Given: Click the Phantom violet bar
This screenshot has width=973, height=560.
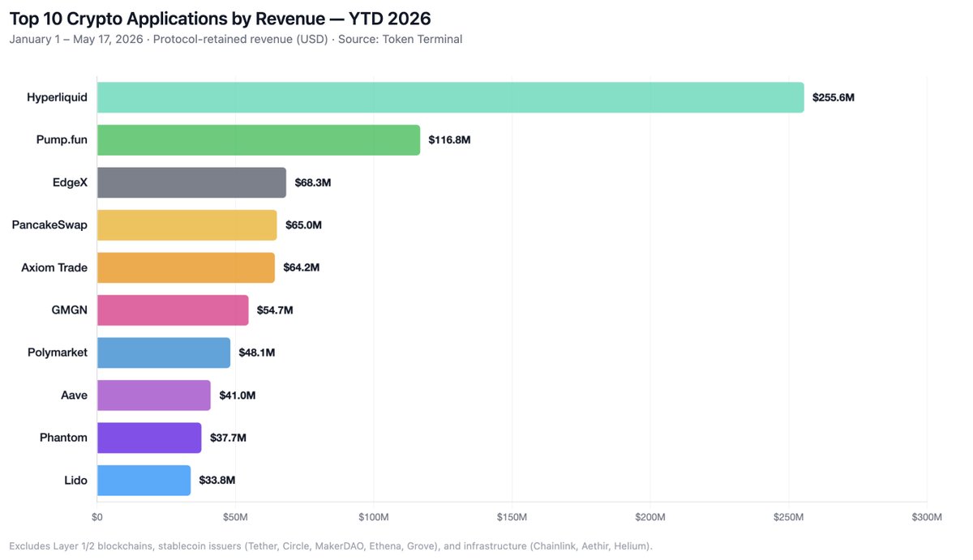Looking at the screenshot, I should [x=149, y=438].
